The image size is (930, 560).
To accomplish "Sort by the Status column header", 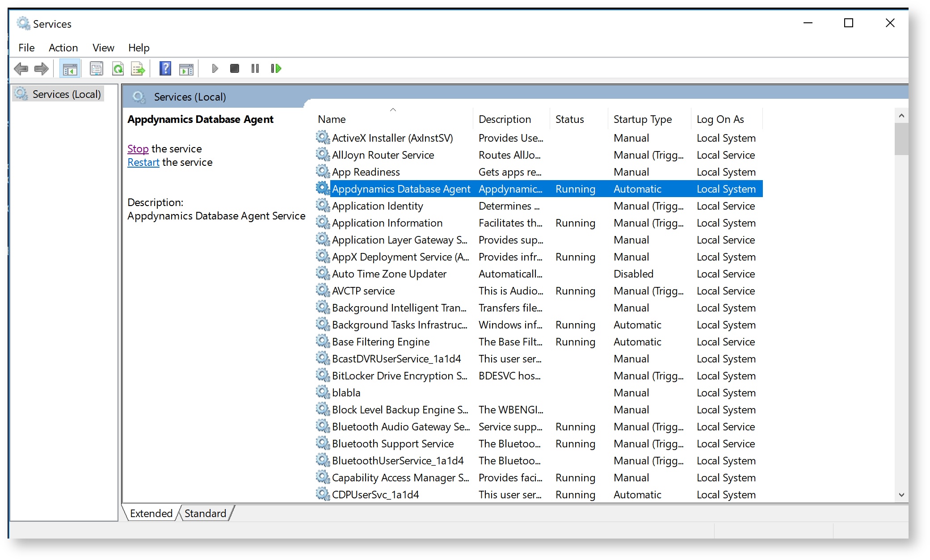I will (579, 119).
